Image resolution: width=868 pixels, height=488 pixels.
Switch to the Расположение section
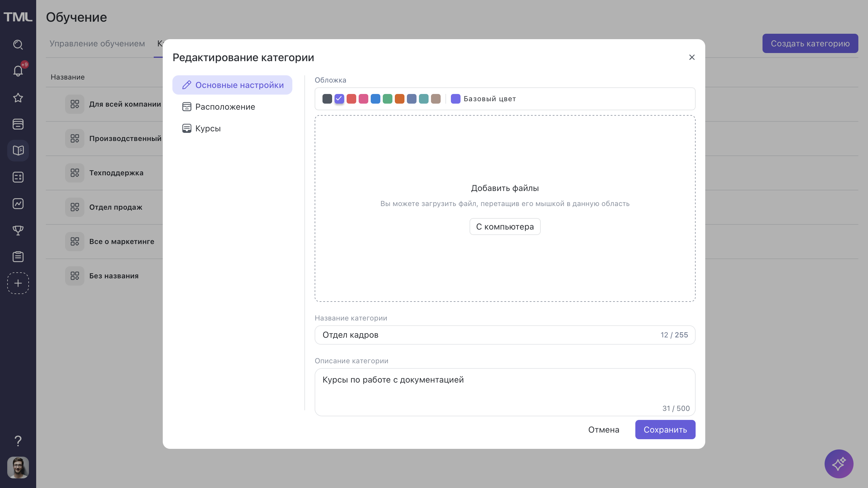225,107
